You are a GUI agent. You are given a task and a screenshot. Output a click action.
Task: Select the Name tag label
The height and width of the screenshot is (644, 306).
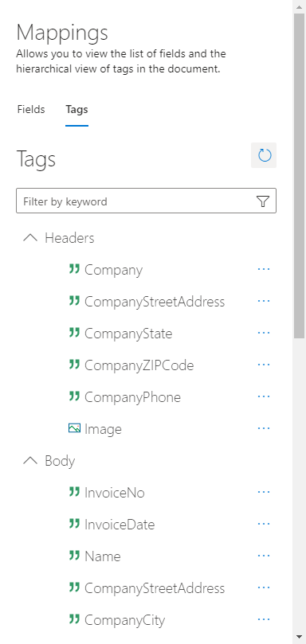click(103, 556)
